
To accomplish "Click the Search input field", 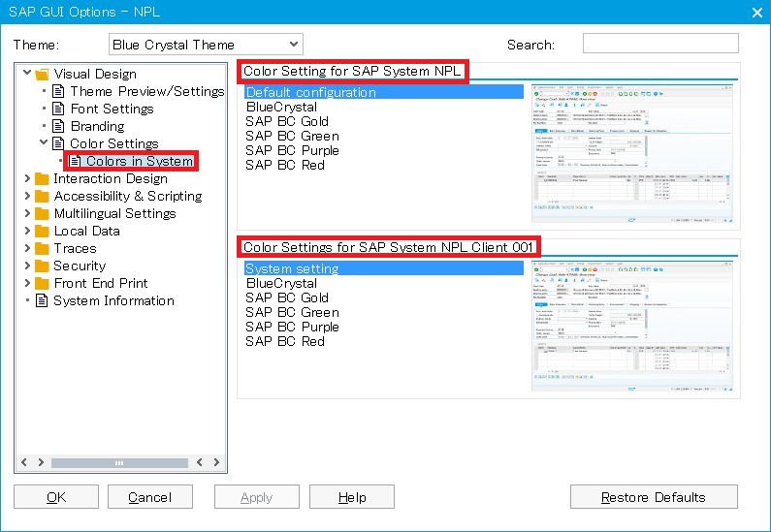I will coord(659,44).
